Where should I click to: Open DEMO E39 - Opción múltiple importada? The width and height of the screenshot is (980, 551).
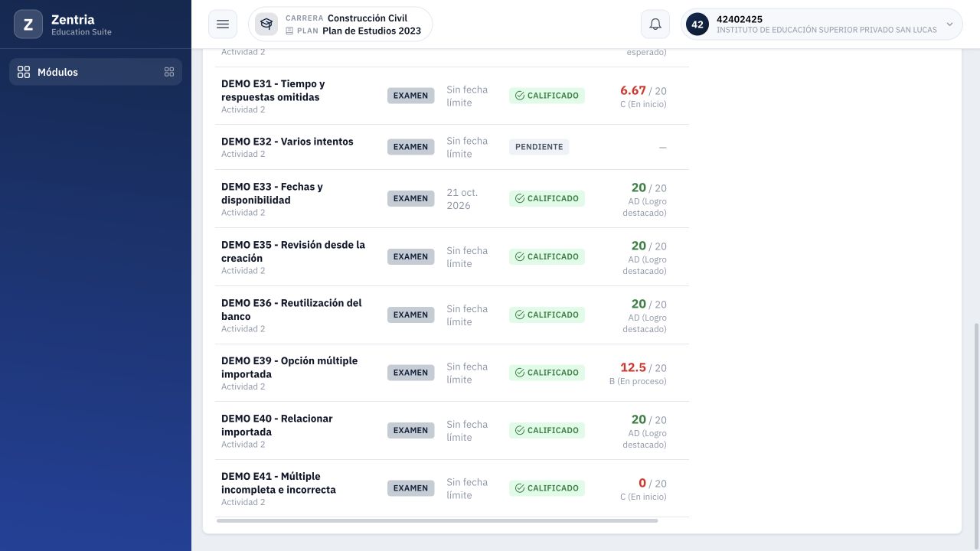click(289, 367)
